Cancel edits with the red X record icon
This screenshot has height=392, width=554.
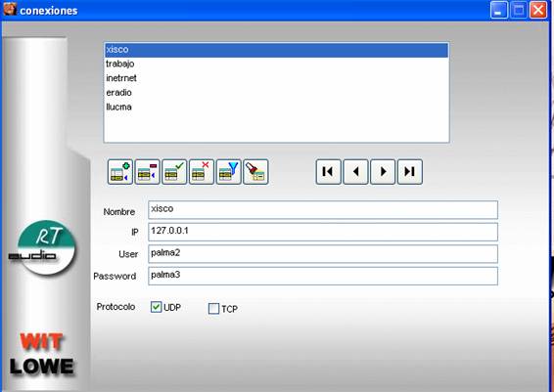coord(202,172)
